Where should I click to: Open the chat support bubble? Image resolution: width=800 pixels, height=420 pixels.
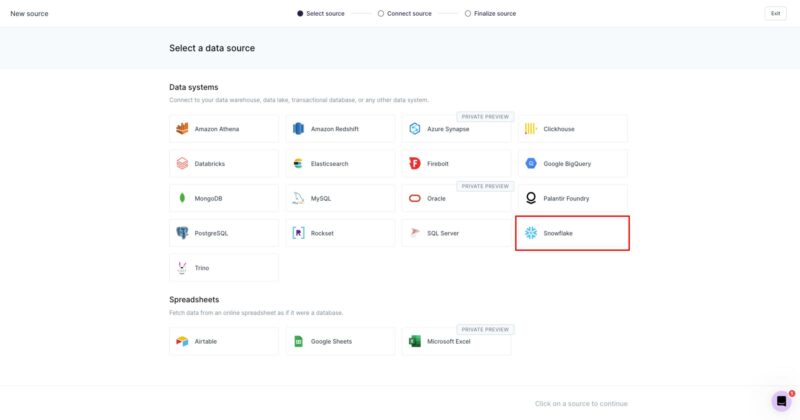781,401
